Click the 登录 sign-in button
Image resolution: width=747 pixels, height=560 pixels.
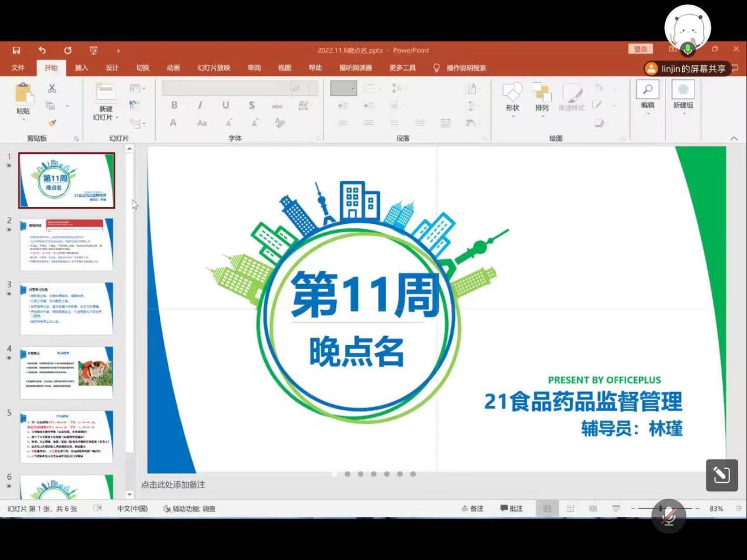640,50
